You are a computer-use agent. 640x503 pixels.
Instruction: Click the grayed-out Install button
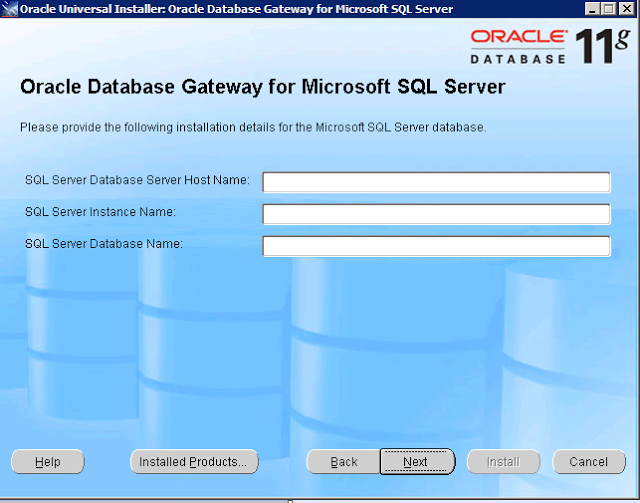pyautogui.click(x=504, y=462)
